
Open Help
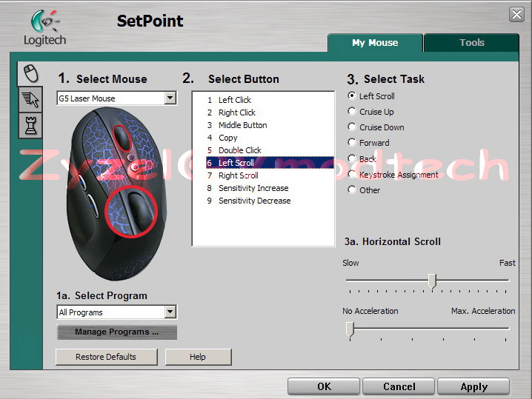198,357
